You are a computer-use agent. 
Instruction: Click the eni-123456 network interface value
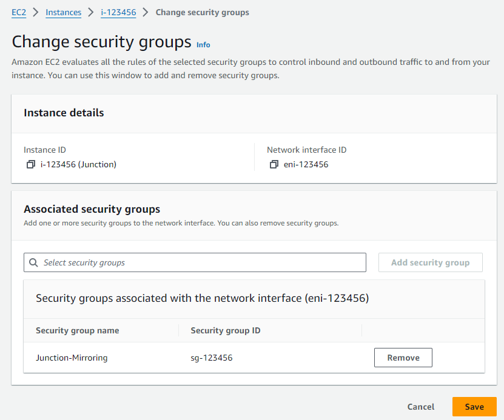[306, 164]
